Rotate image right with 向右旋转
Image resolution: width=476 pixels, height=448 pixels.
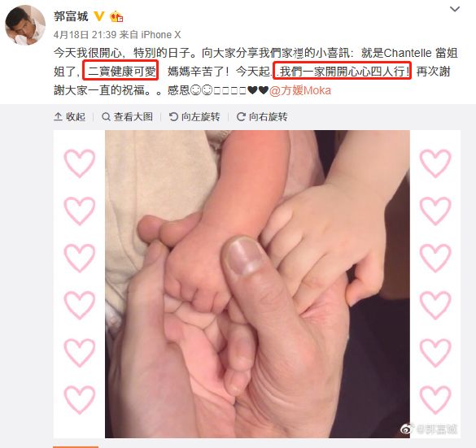click(262, 117)
